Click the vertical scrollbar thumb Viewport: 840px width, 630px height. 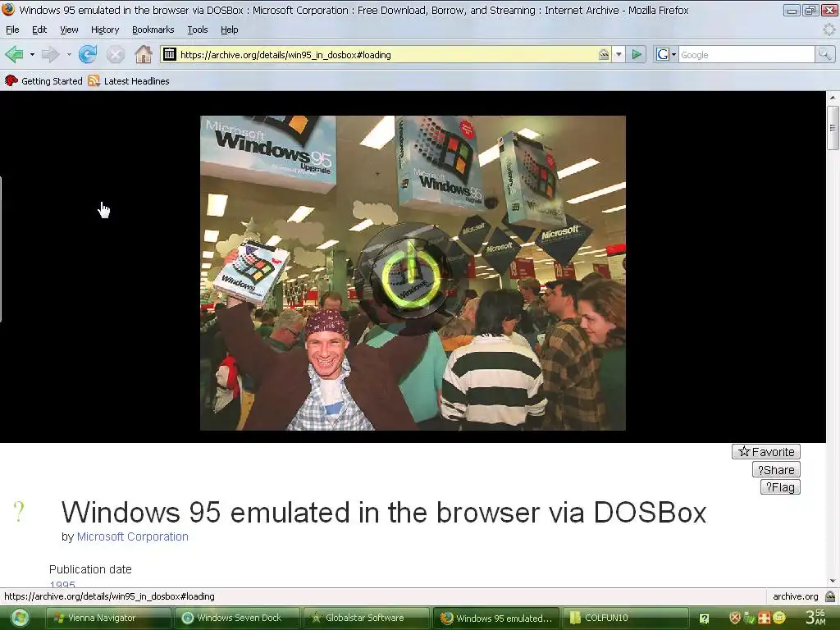pyautogui.click(x=832, y=128)
